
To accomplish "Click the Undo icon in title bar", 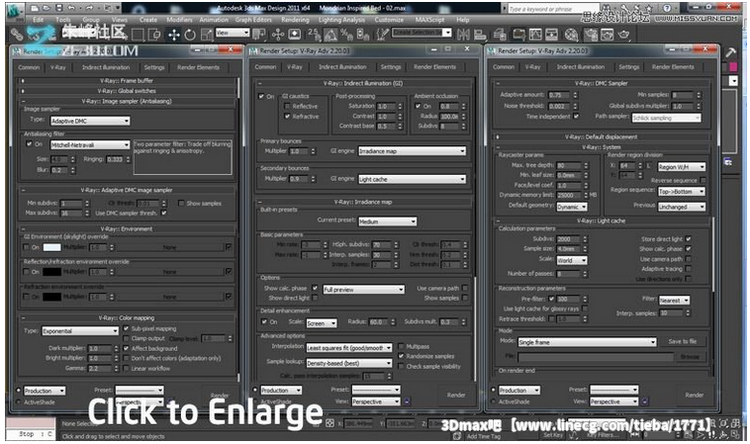I will pos(71,8).
